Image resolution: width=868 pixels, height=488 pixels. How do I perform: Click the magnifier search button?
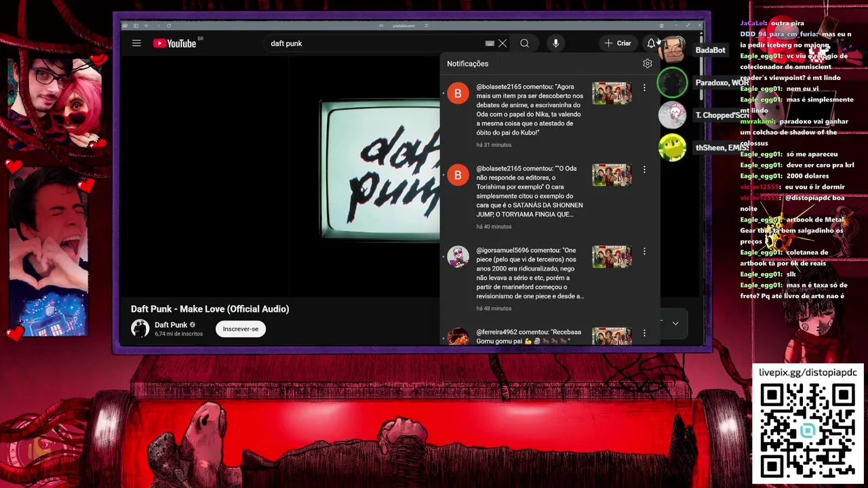524,43
